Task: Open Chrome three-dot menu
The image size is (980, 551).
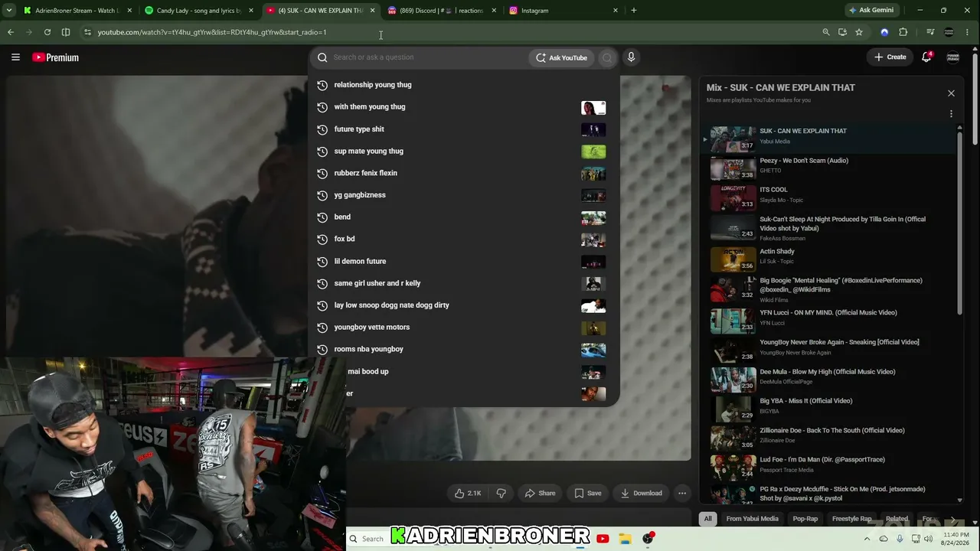Action: pyautogui.click(x=969, y=32)
